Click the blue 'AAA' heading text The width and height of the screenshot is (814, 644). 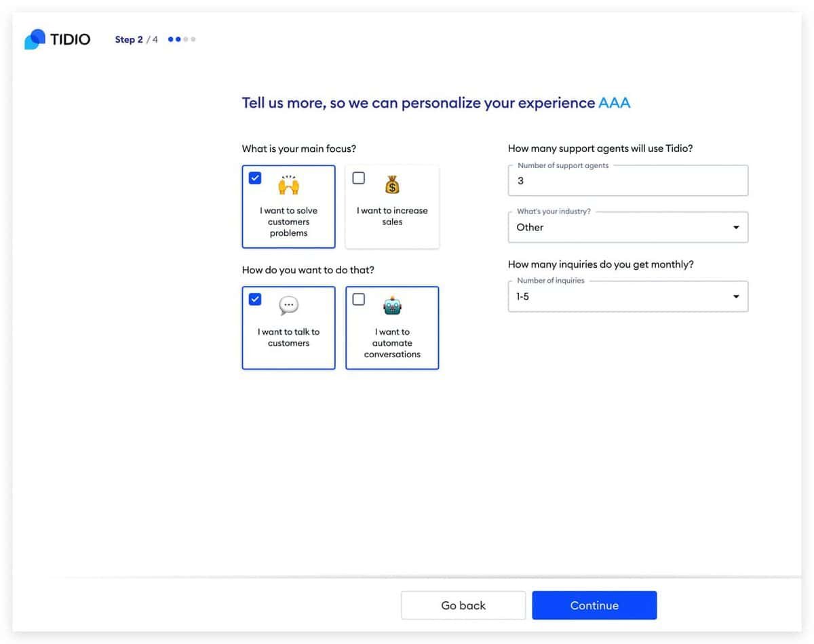[614, 102]
